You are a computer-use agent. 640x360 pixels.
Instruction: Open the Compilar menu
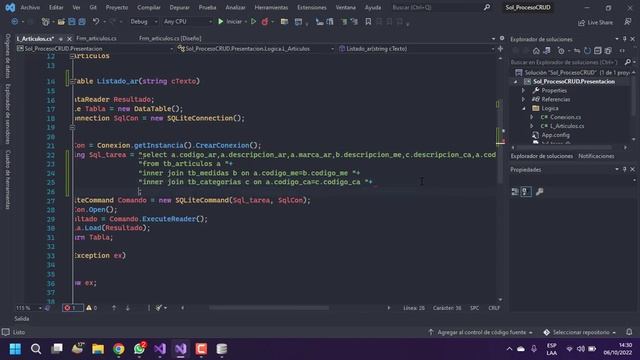click(149, 7)
